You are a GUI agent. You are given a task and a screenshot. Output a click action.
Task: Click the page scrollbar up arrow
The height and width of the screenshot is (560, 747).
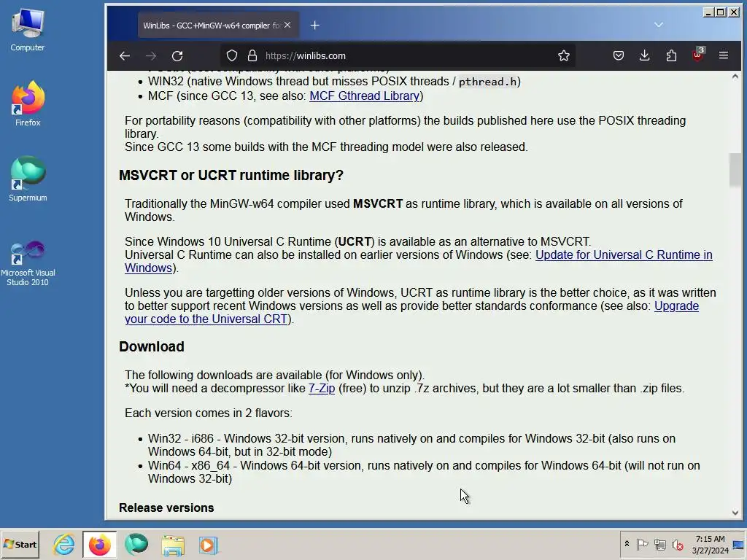pos(735,77)
